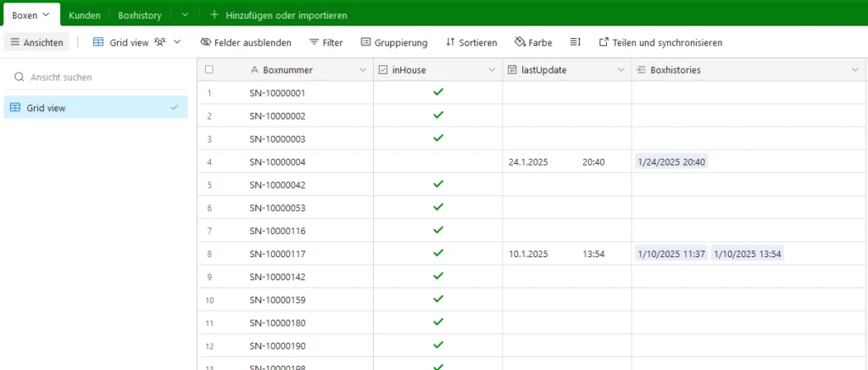The height and width of the screenshot is (370, 868).
Task: Toggle inHouse checkbox for SN-10000042
Action: tap(438, 184)
